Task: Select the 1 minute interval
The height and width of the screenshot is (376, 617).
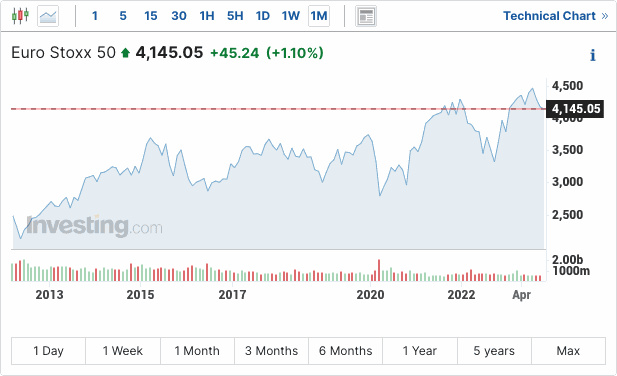Action: point(95,16)
